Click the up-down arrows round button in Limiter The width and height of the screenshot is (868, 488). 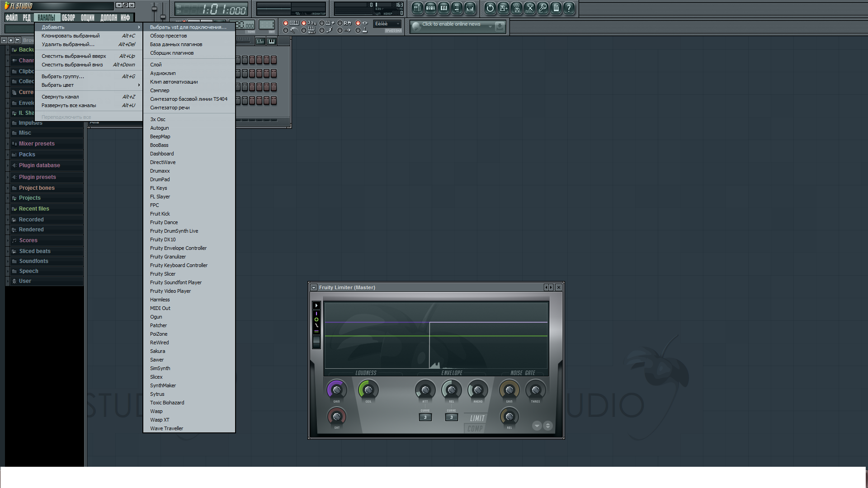click(x=547, y=426)
